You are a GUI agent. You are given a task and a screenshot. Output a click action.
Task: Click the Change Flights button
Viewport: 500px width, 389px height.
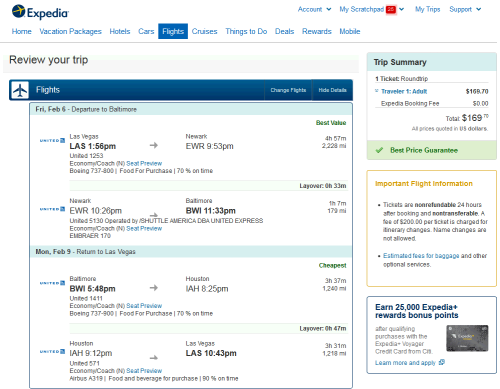point(288,90)
